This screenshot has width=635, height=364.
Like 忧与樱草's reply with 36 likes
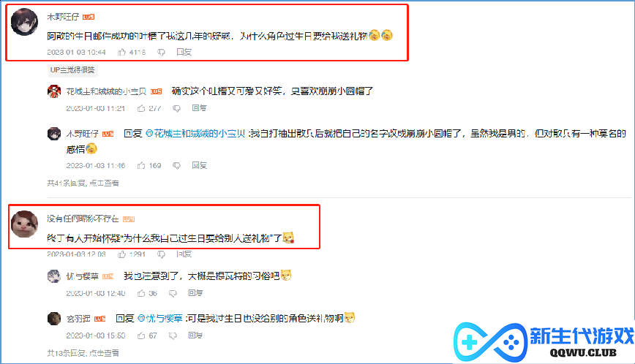(x=141, y=293)
